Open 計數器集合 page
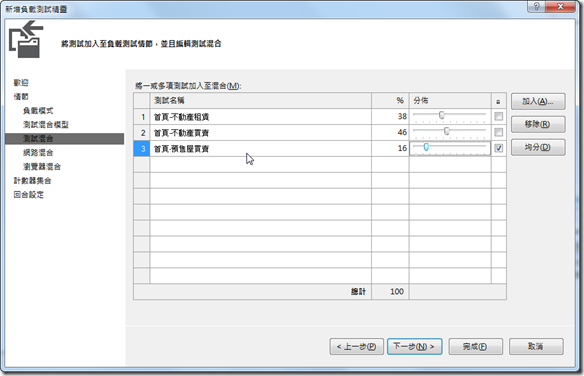The image size is (584, 376). point(32,181)
